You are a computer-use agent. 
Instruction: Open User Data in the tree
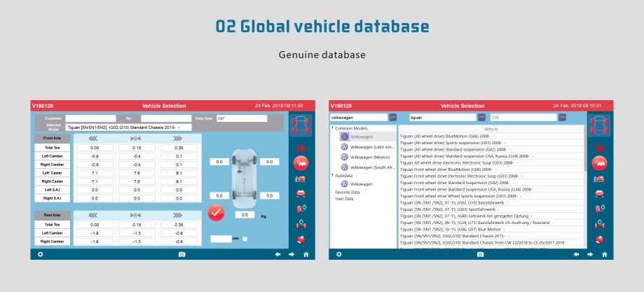344,199
